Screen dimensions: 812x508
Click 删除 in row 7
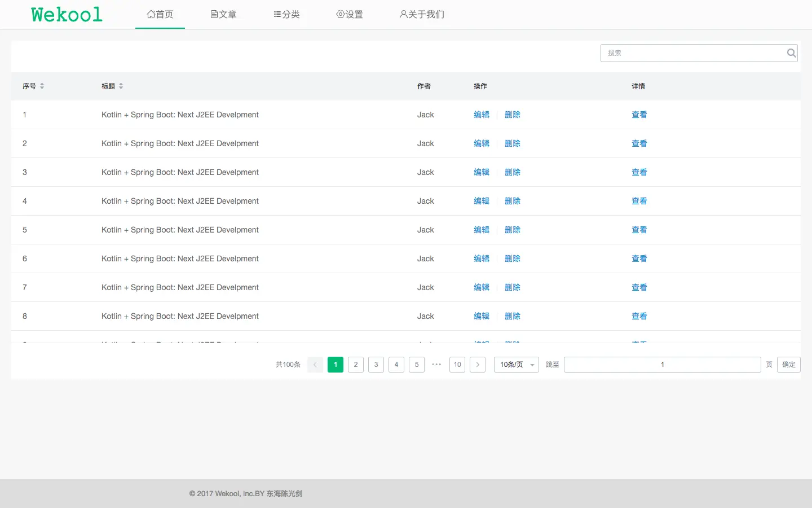point(513,287)
